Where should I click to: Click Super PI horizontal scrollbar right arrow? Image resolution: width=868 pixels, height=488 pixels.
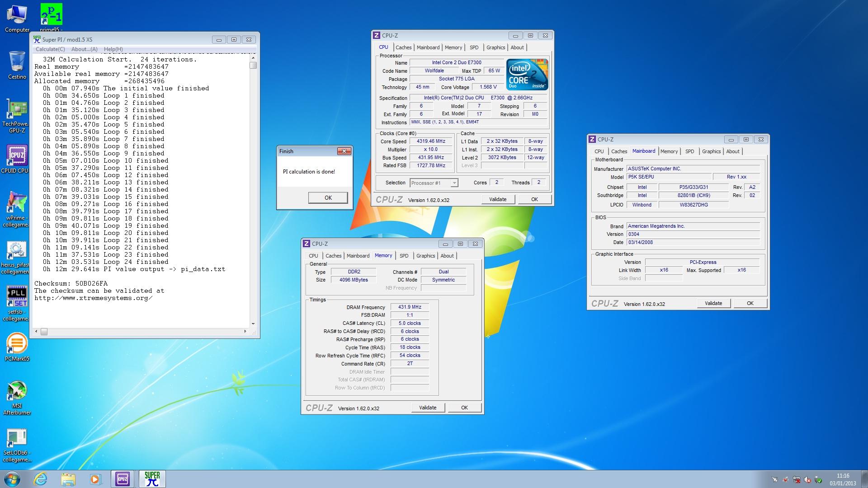245,331
